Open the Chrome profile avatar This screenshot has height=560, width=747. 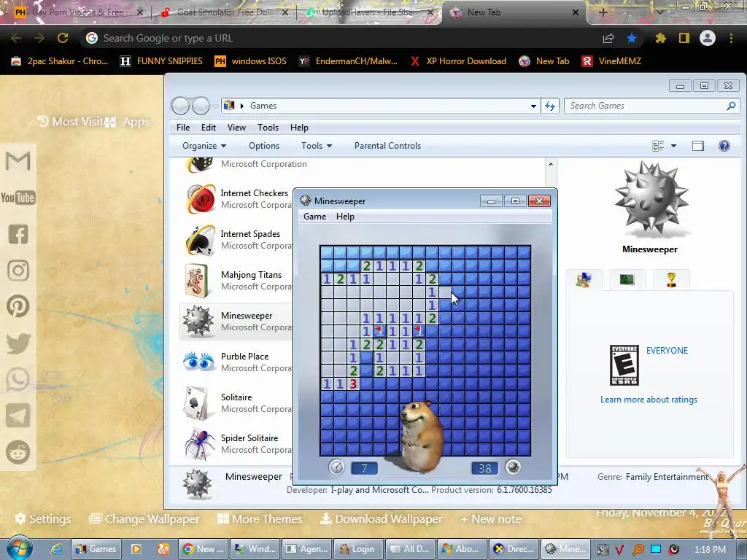pyautogui.click(x=708, y=38)
